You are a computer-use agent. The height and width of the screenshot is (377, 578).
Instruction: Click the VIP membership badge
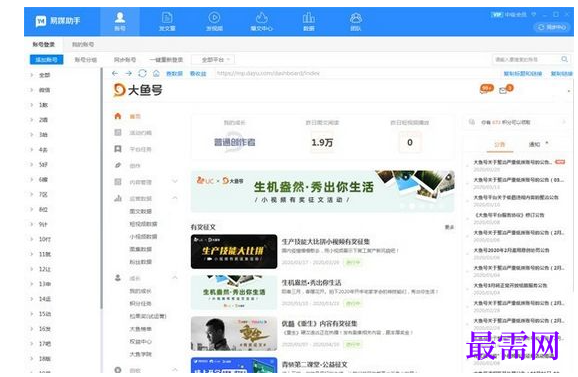point(497,14)
